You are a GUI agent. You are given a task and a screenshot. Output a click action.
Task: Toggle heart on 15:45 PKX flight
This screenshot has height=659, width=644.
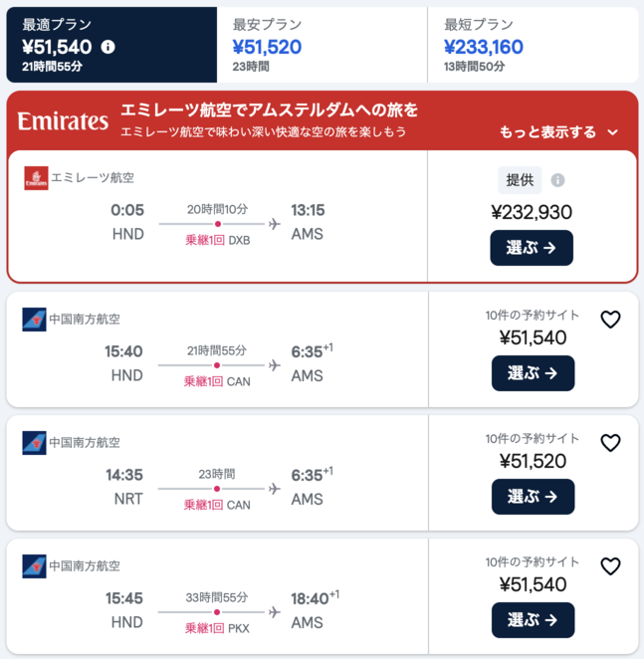610,566
